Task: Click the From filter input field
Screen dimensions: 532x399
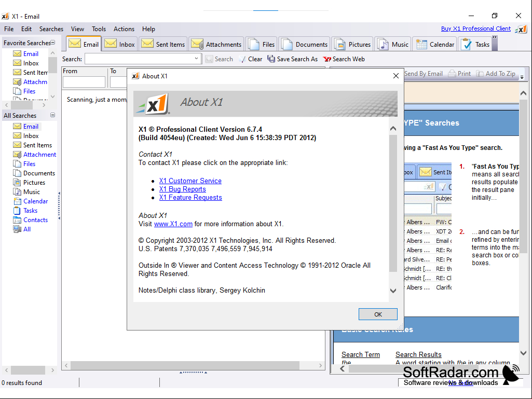Action: pyautogui.click(x=84, y=82)
